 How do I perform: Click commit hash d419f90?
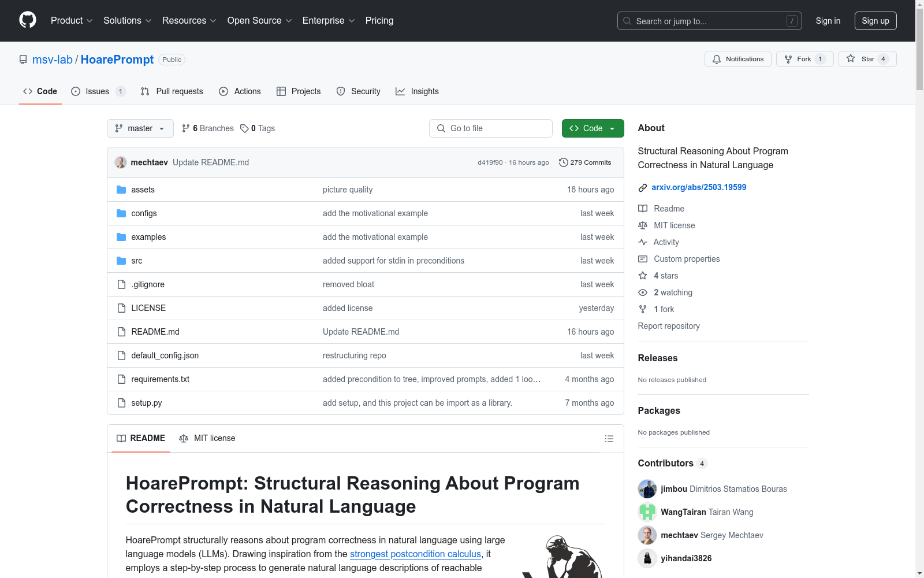(490, 162)
